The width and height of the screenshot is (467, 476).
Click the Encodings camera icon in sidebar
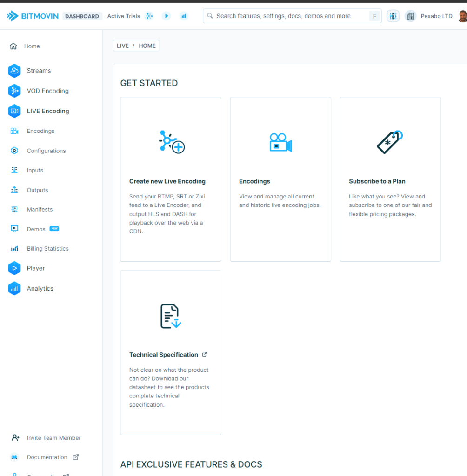14,131
